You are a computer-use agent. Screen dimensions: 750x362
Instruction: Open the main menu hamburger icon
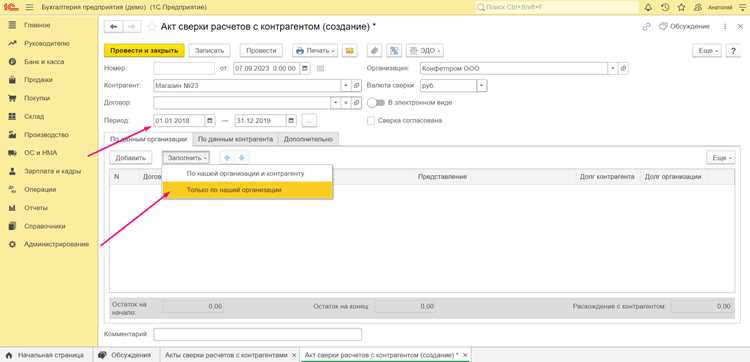[29, 8]
